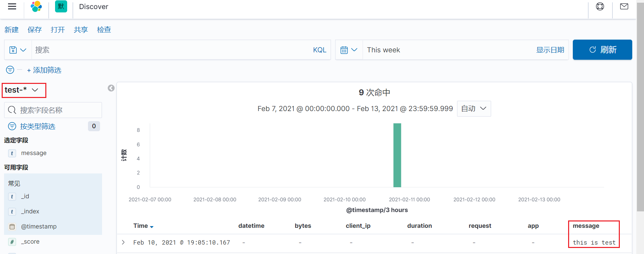Open the filter options icon beside Add filter
Screen dimensions: 644x254
(10, 70)
